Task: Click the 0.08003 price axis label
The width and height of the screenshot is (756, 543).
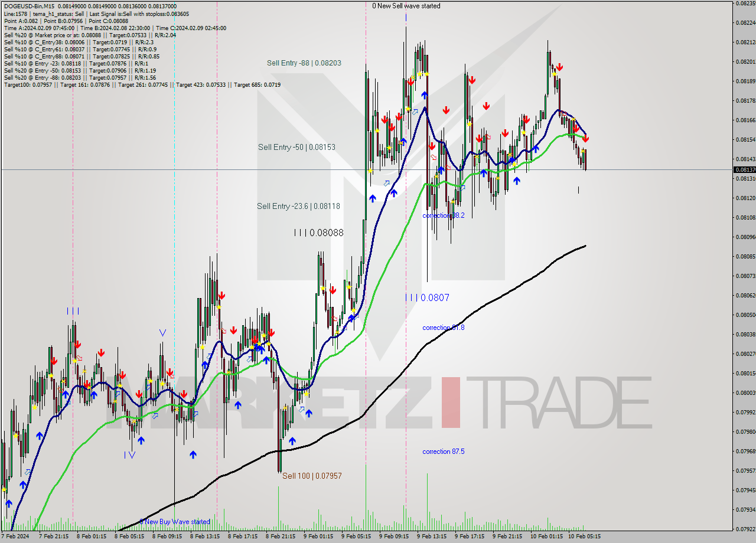Action: [745, 392]
